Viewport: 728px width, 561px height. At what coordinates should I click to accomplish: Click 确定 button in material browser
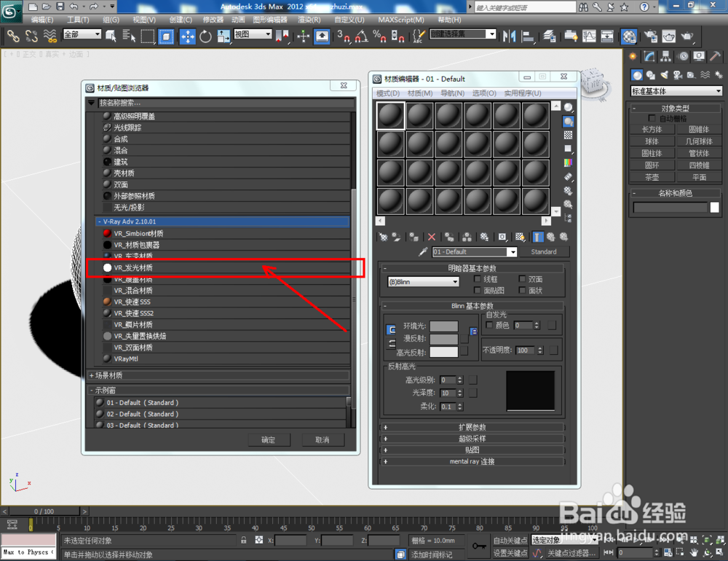tap(269, 439)
